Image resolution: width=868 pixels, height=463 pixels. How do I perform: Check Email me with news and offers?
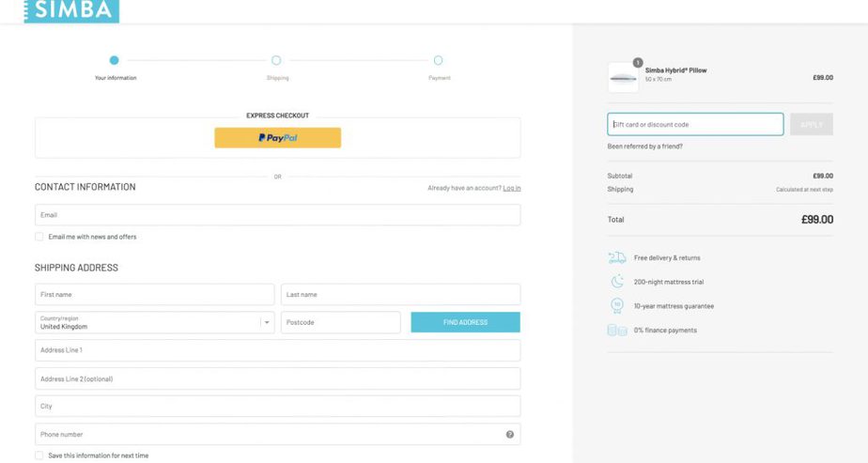(x=39, y=237)
